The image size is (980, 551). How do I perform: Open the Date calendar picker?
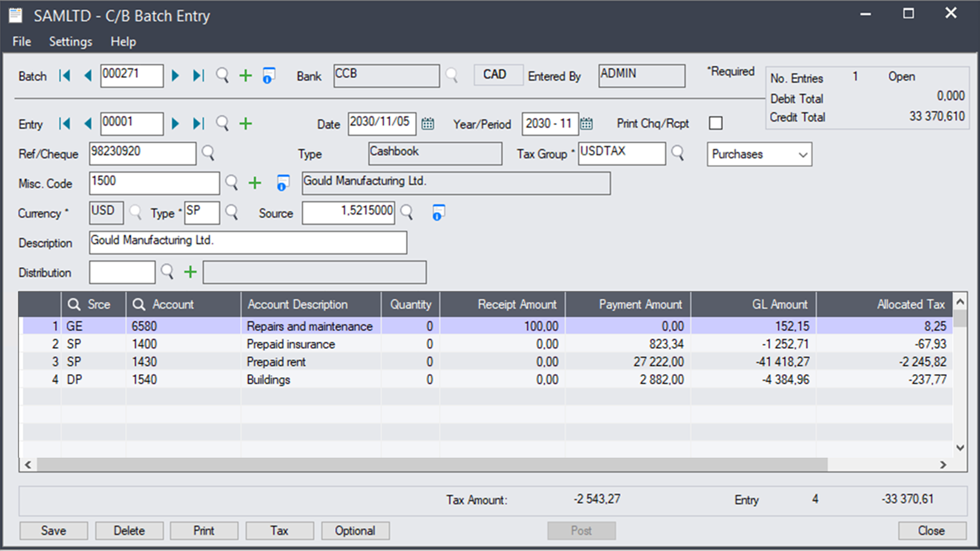(428, 123)
